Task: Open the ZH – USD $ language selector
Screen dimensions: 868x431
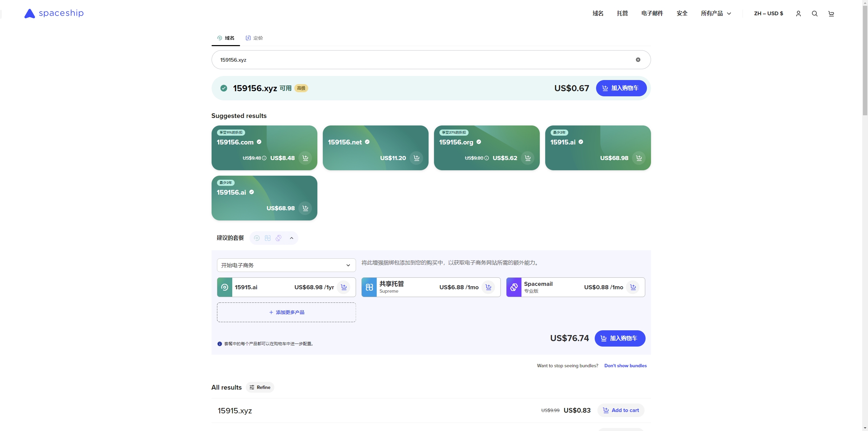Action: tap(769, 14)
